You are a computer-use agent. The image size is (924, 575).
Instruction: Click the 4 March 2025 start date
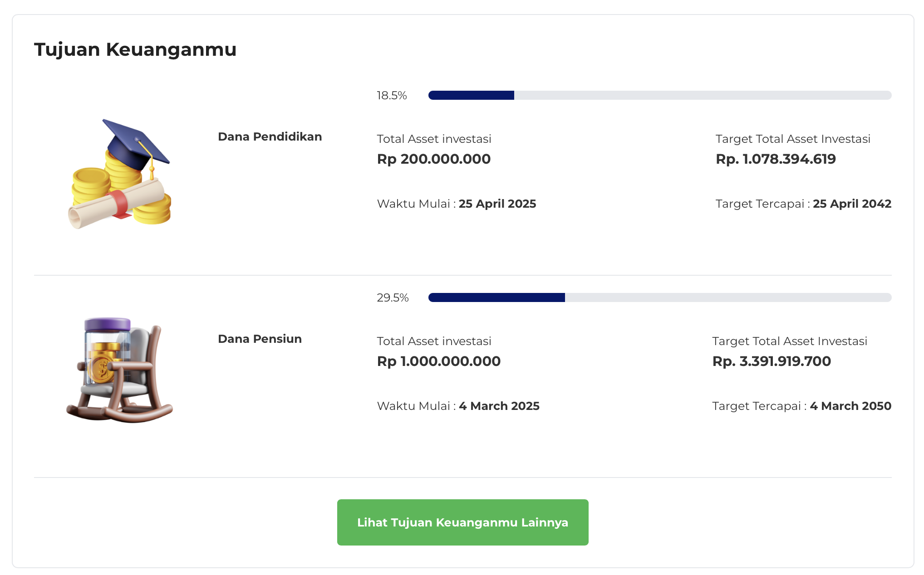coord(499,406)
